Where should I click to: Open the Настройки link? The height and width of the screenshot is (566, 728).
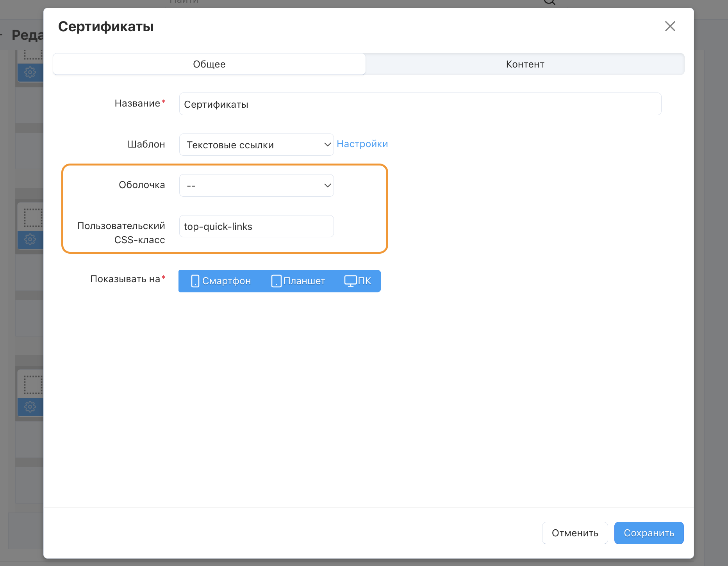point(362,144)
